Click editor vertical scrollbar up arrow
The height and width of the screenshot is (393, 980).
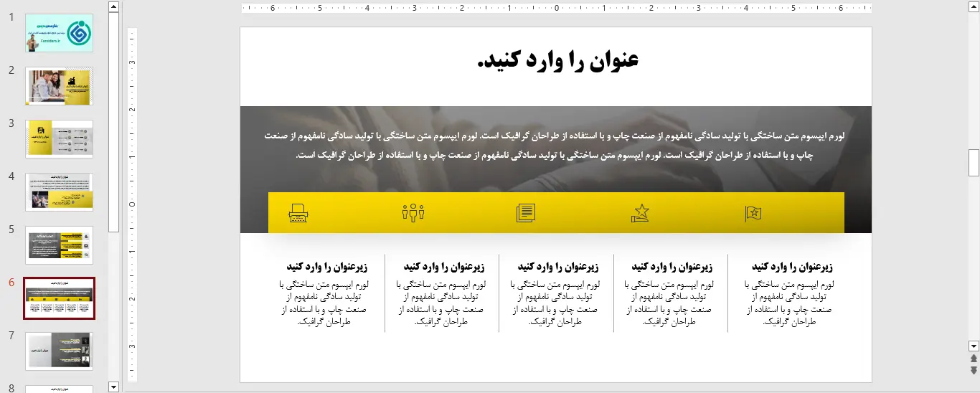coord(974,6)
